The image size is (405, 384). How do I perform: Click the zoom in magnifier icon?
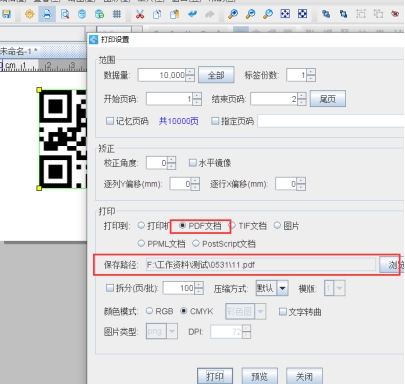(x=233, y=14)
